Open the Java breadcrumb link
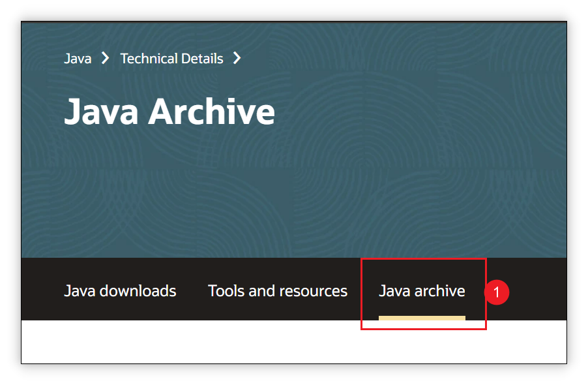Screen dimensions: 588x385 pyautogui.click(x=78, y=59)
